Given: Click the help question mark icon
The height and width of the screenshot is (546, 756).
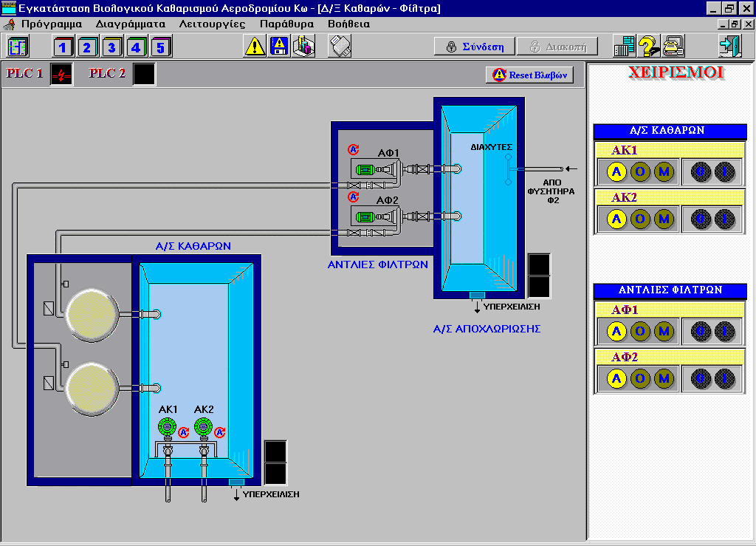Looking at the screenshot, I should click(x=649, y=47).
